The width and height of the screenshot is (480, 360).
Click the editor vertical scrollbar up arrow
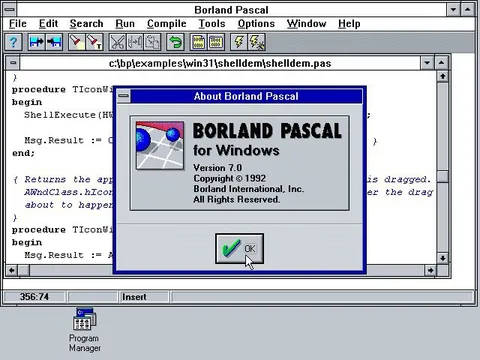442,76
